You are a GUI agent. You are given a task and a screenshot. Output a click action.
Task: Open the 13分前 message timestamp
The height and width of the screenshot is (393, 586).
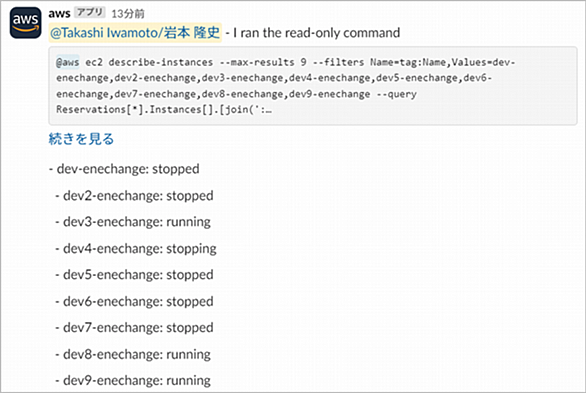point(128,14)
